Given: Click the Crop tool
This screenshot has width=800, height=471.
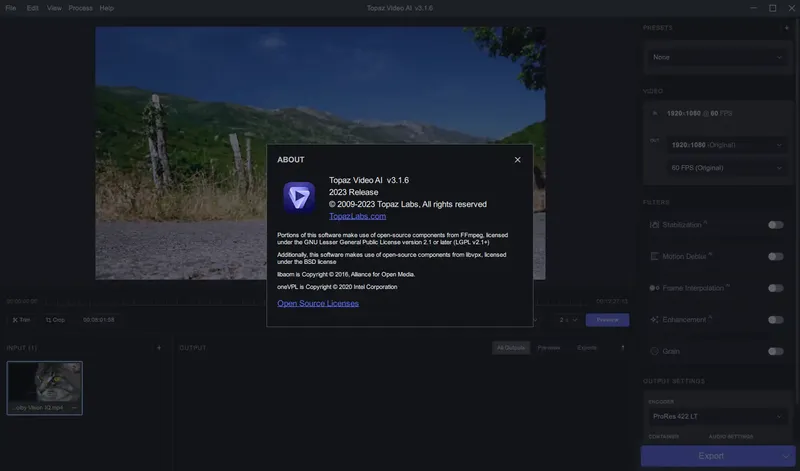Looking at the screenshot, I should click(55, 320).
